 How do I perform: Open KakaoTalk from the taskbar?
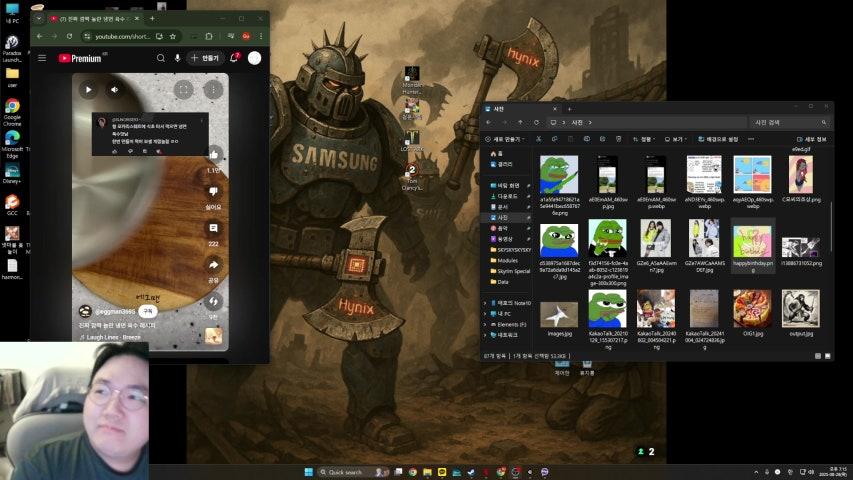(x=442, y=472)
